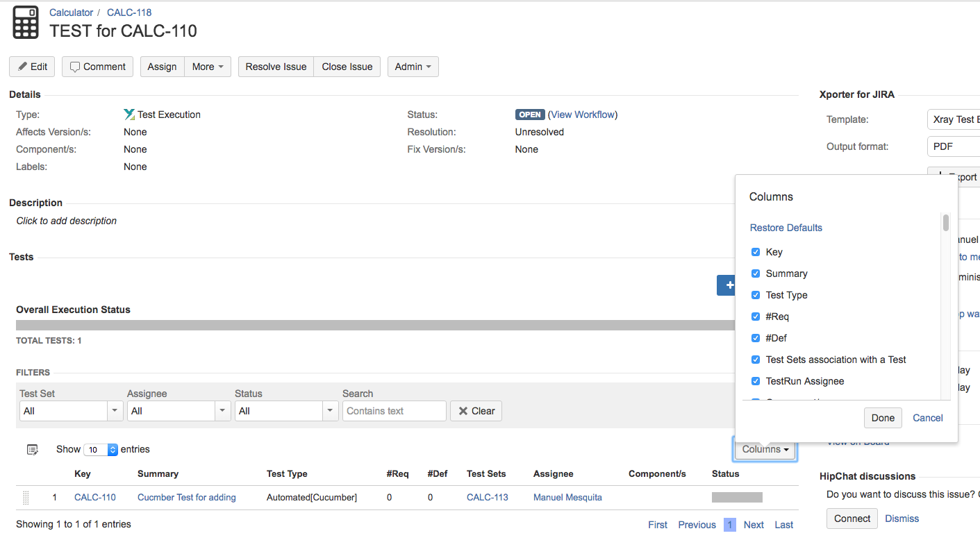The height and width of the screenshot is (556, 980).
Task: Click the OPEN status badge
Action: click(x=530, y=115)
